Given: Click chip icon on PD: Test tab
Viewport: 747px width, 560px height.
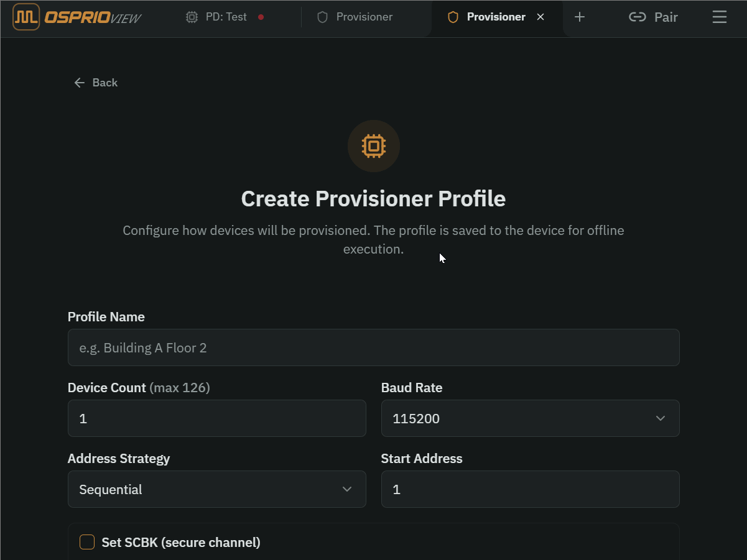Looking at the screenshot, I should tap(192, 17).
